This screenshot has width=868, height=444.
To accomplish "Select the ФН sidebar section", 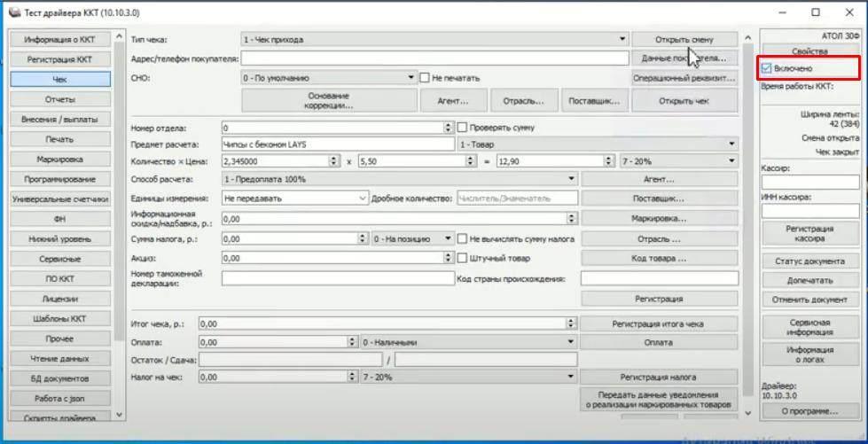I will 60,217.
